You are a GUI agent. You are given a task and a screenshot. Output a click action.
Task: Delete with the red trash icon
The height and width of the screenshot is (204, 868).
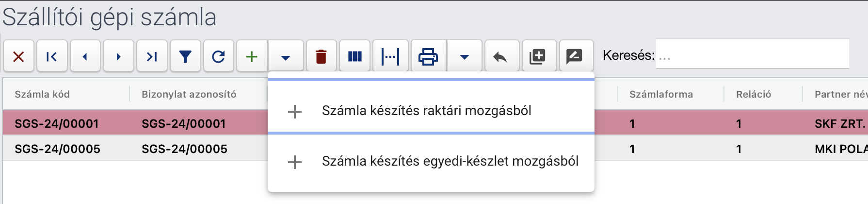(321, 56)
